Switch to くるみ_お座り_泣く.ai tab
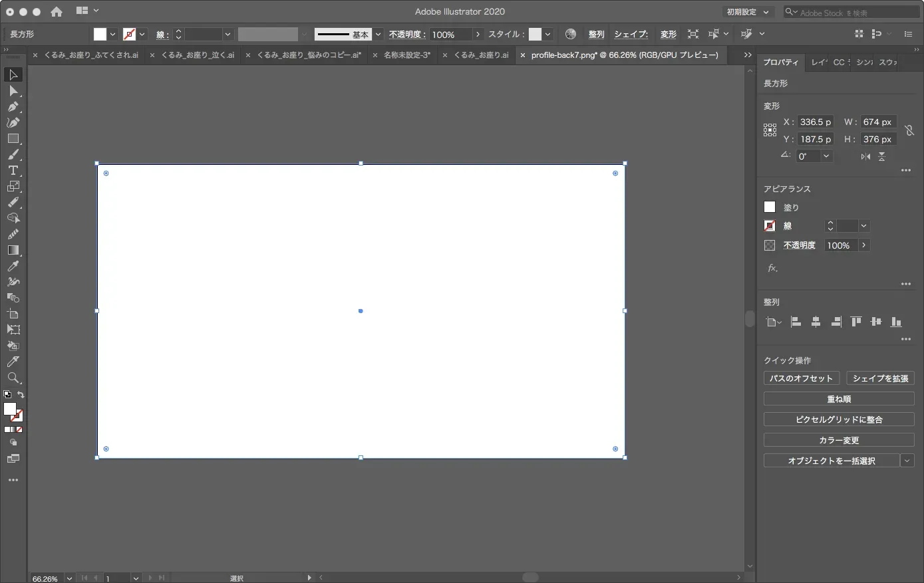 [198, 55]
